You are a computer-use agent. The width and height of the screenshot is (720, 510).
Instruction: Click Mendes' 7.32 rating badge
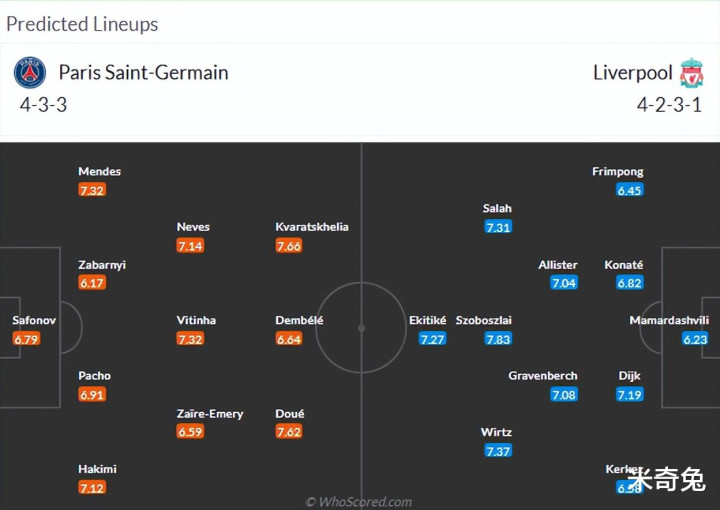click(92, 190)
